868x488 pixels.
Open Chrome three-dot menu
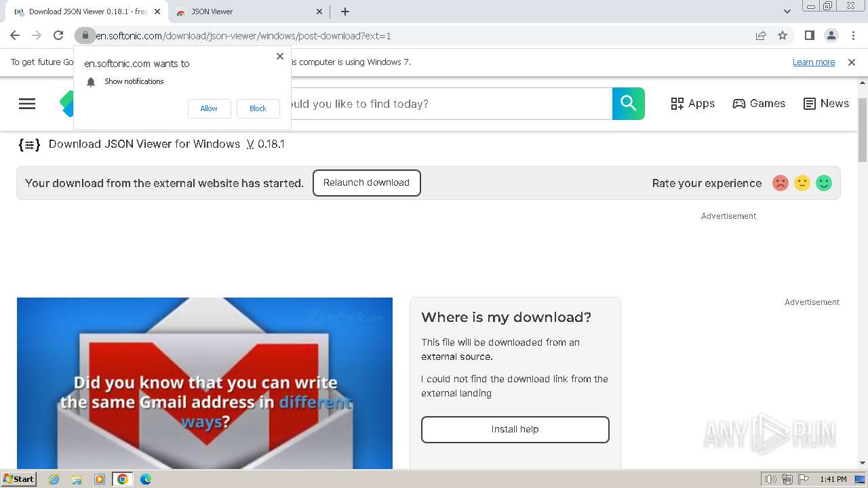853,35
